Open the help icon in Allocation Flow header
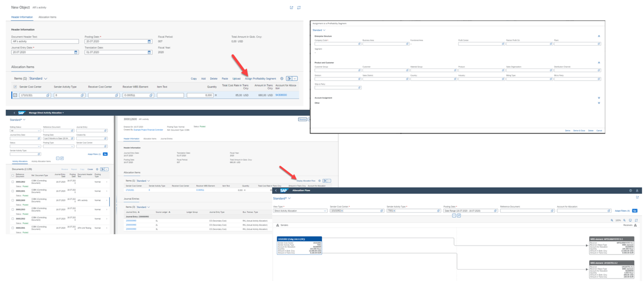 630,190
